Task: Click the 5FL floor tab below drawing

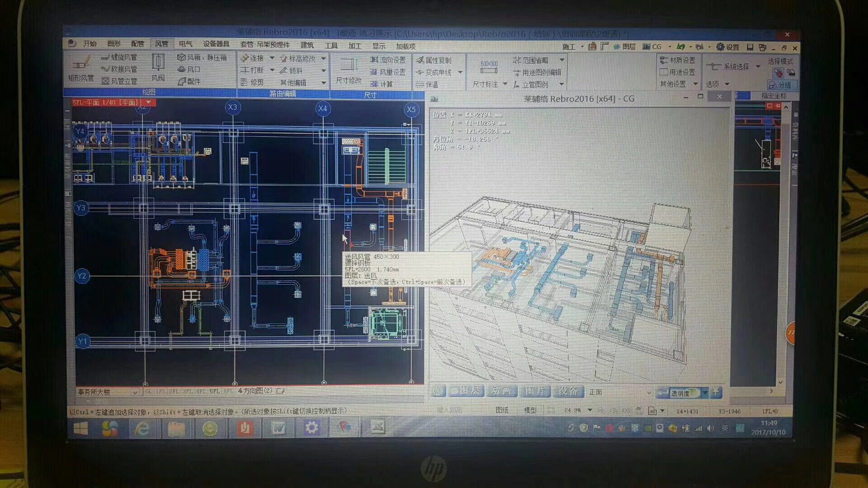Action: 214,391
